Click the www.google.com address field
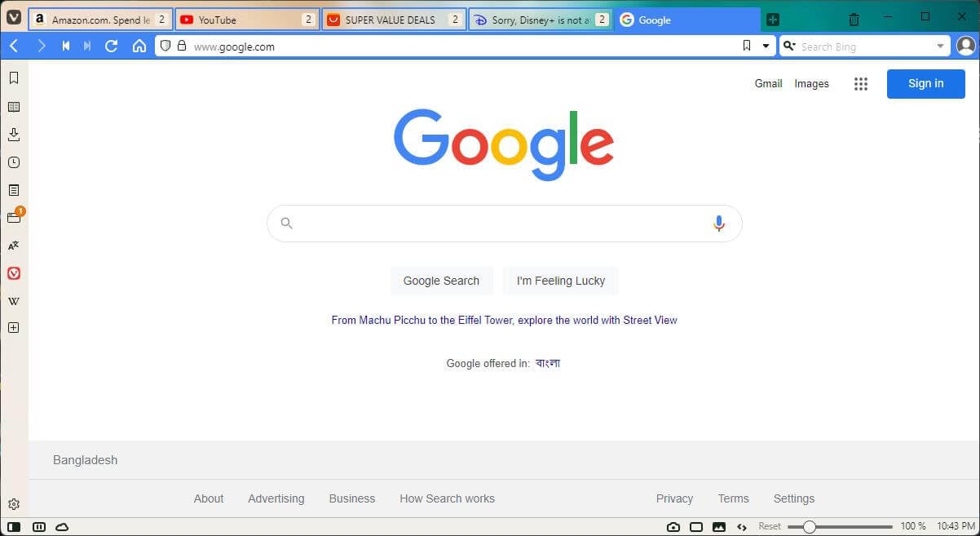 coord(465,47)
